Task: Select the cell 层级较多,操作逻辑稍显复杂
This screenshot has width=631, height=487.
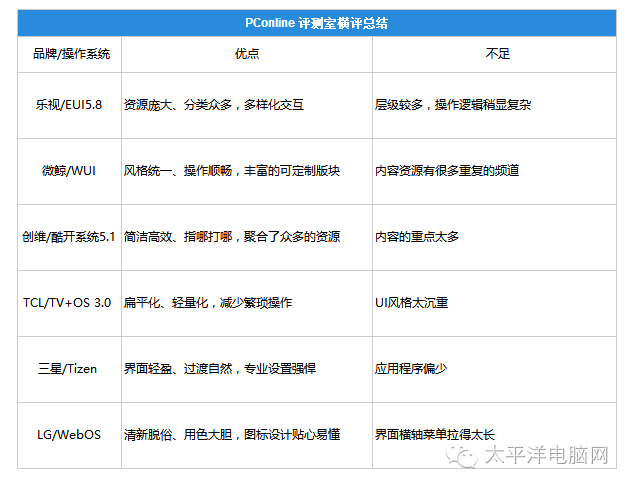Action: [454, 104]
